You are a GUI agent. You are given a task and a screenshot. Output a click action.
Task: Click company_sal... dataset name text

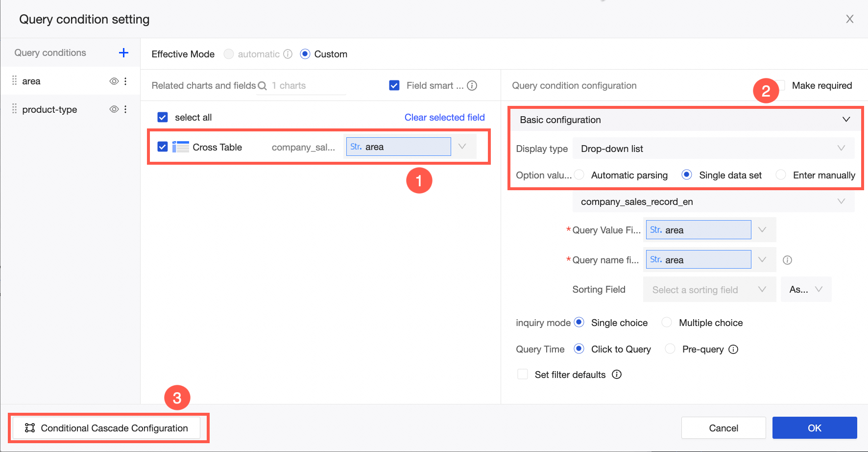click(303, 148)
